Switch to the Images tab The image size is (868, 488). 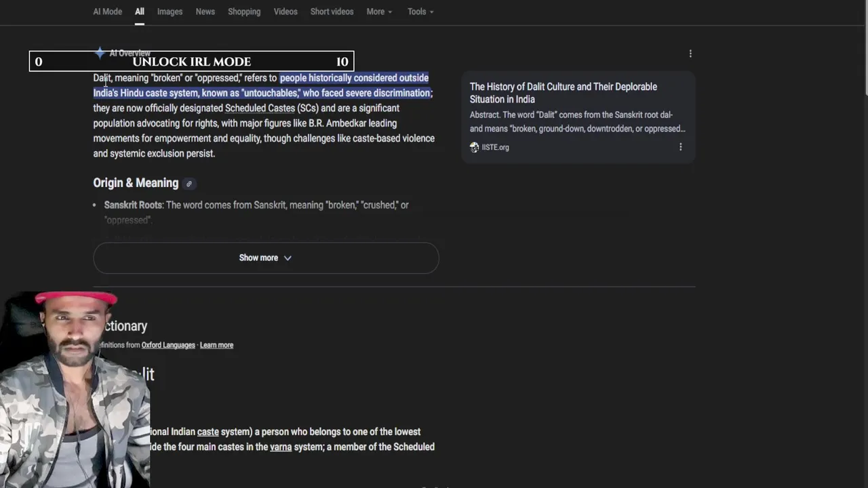pos(170,12)
